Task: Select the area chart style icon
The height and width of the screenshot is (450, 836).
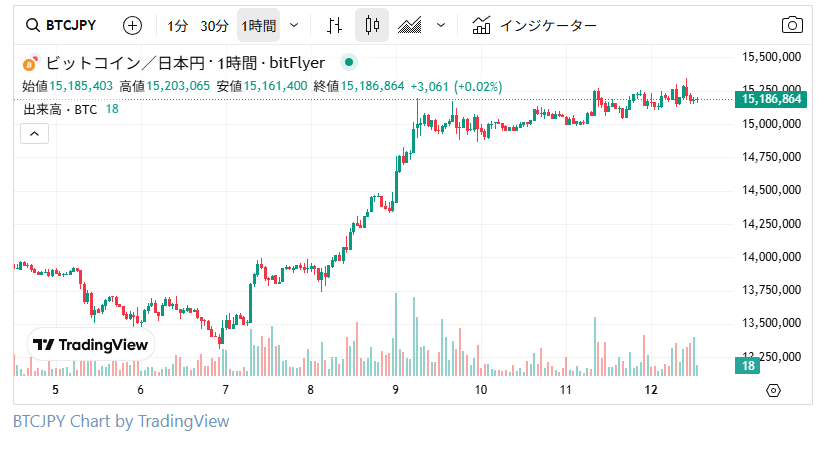Action: click(410, 25)
